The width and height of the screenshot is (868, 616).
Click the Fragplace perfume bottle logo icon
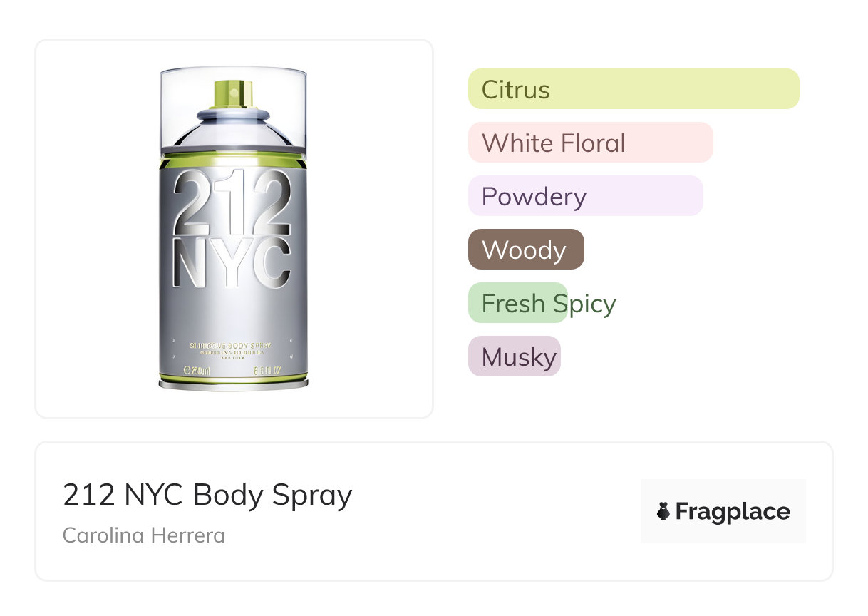pyautogui.click(x=663, y=511)
